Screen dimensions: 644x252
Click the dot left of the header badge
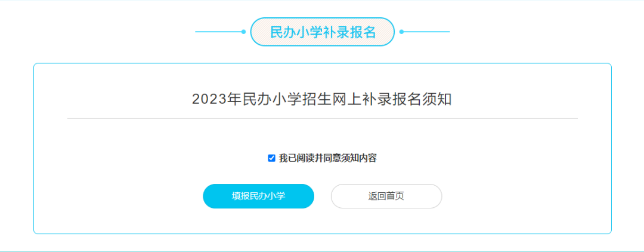point(243,32)
